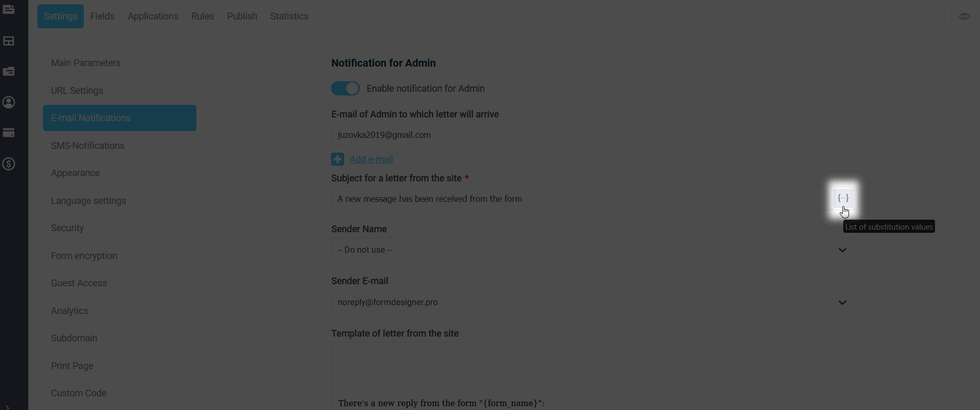Click the wallet icon in the left sidebar

[9, 71]
